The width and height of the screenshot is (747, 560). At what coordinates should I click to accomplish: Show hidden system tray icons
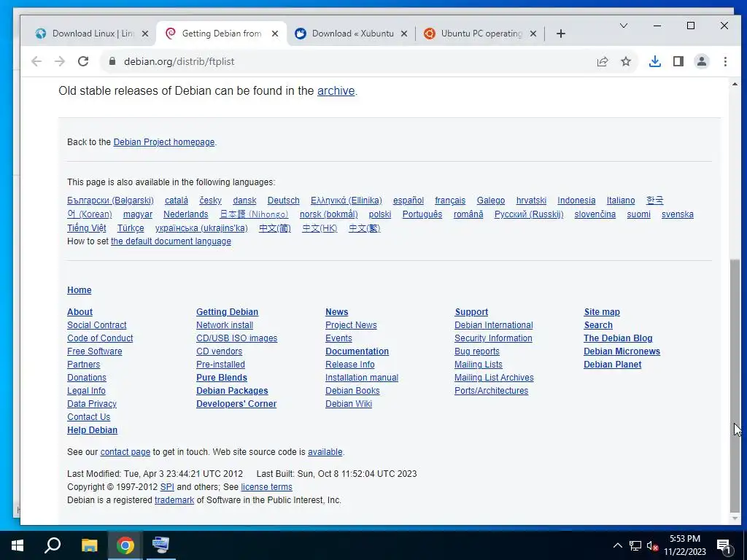pos(617,545)
